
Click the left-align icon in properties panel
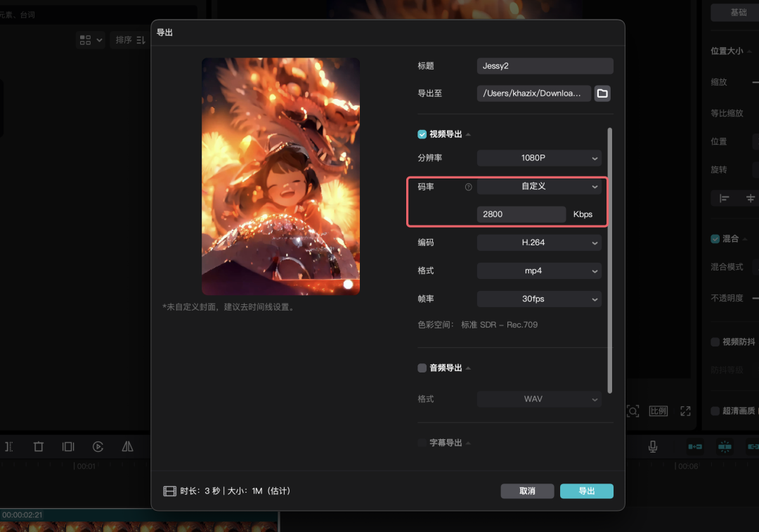point(724,198)
